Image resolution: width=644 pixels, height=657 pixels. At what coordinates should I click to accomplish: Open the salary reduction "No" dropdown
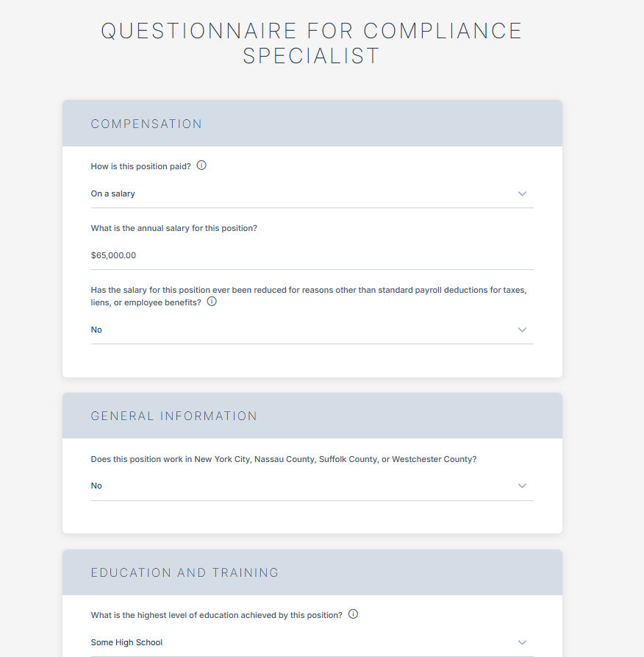[x=294, y=330]
